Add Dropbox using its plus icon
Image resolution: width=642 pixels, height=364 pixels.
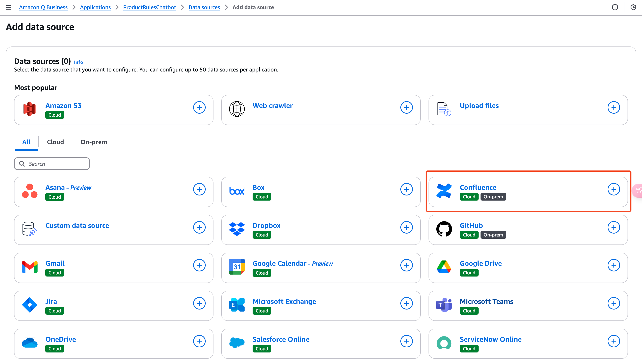406,227
